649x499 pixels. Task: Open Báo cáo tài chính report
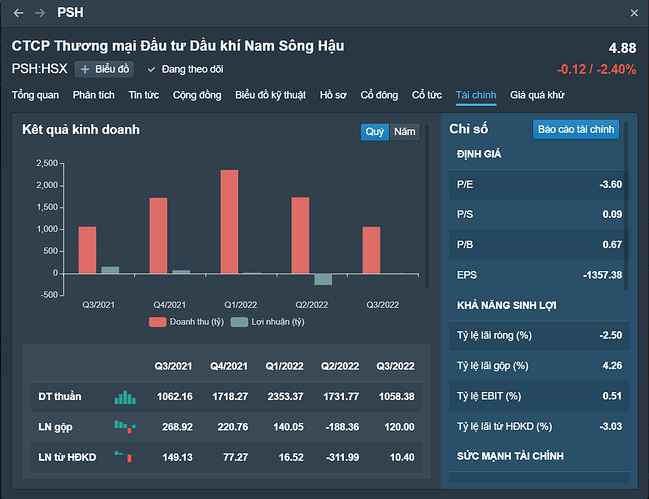coord(576,130)
